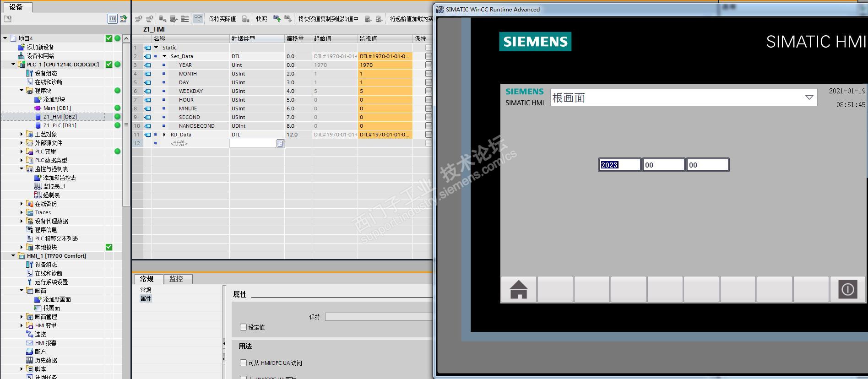This screenshot has height=379, width=868.
Task: Expand the PLC 变量 folder
Action: coord(22,152)
